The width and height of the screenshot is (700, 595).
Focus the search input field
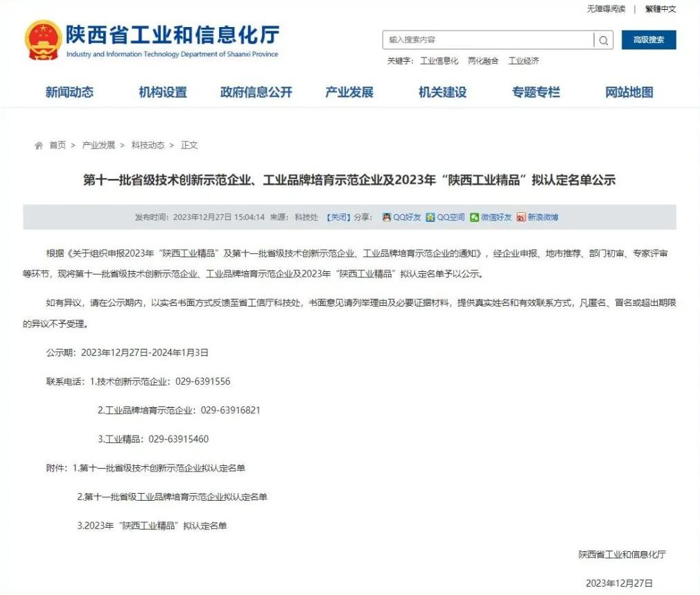point(488,40)
